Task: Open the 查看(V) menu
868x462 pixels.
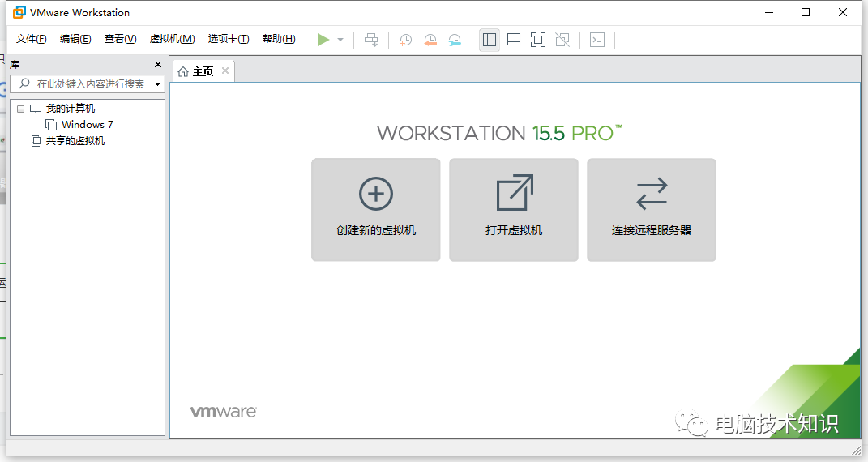Action: click(x=120, y=39)
